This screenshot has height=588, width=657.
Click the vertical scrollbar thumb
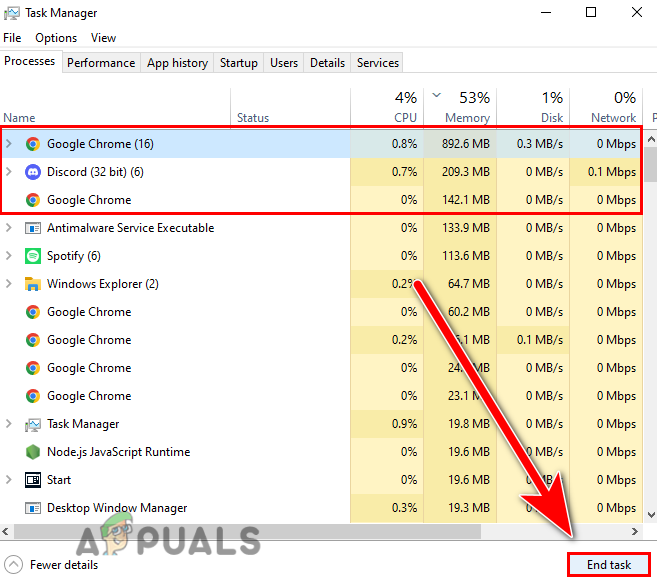651,164
